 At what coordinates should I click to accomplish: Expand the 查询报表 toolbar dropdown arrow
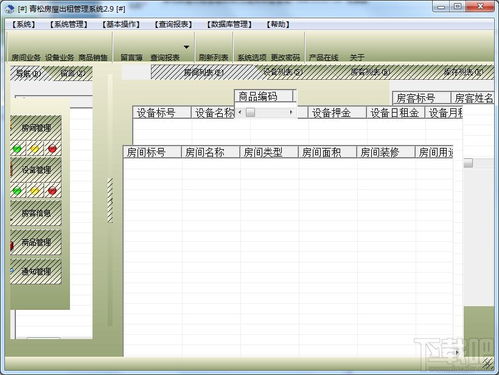pos(186,47)
